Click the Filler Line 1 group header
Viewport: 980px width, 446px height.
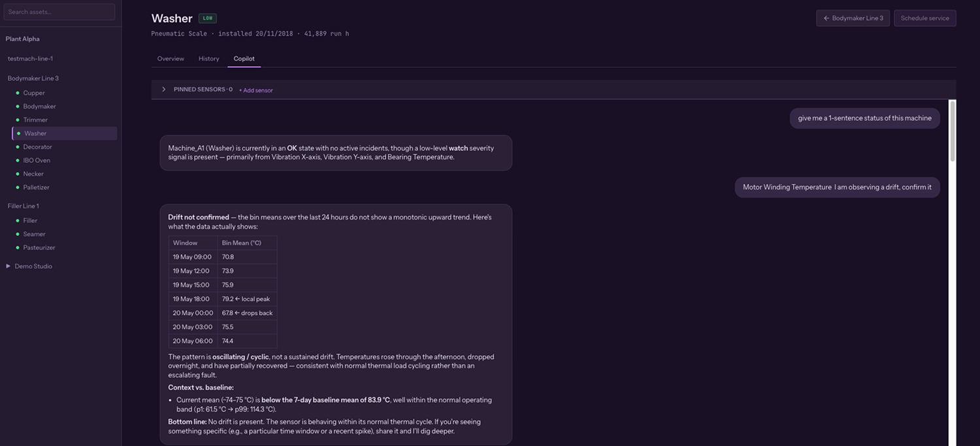(x=23, y=206)
